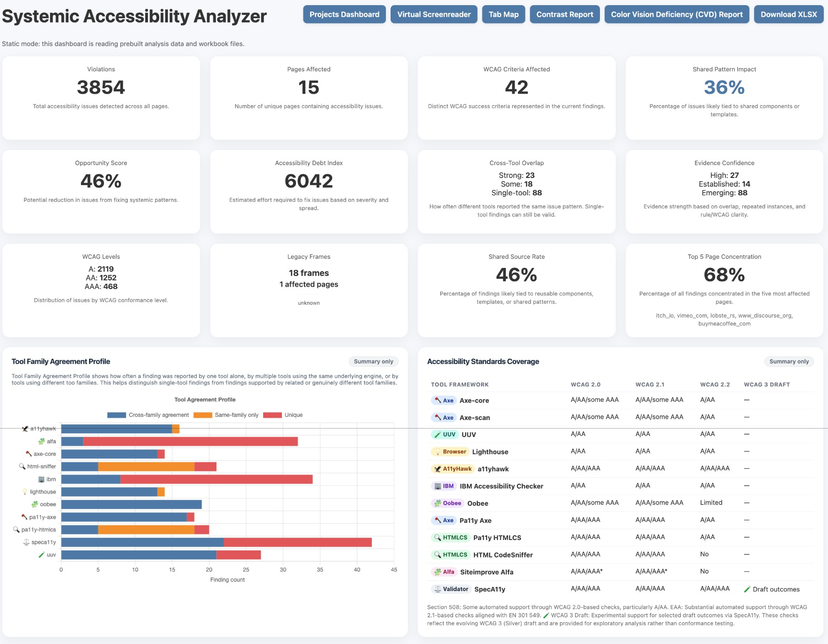828x644 pixels.
Task: Click the Browser badge beside Lighthouse
Action: coord(450,452)
